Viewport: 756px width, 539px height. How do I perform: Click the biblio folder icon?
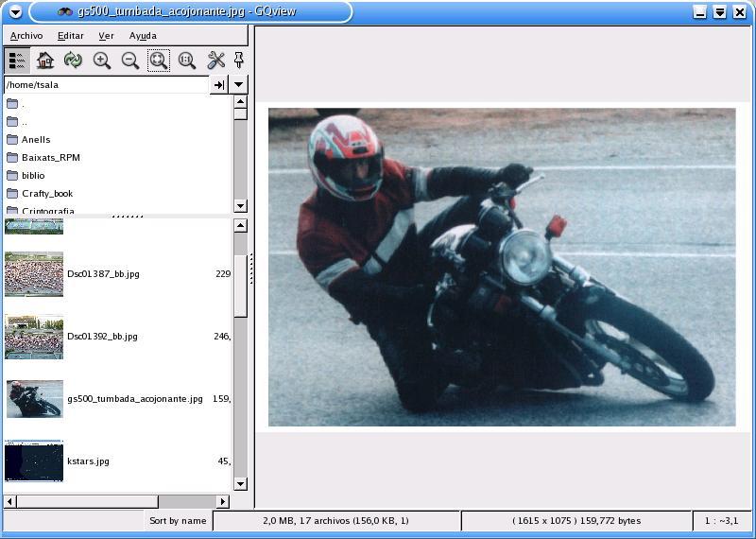(x=12, y=176)
